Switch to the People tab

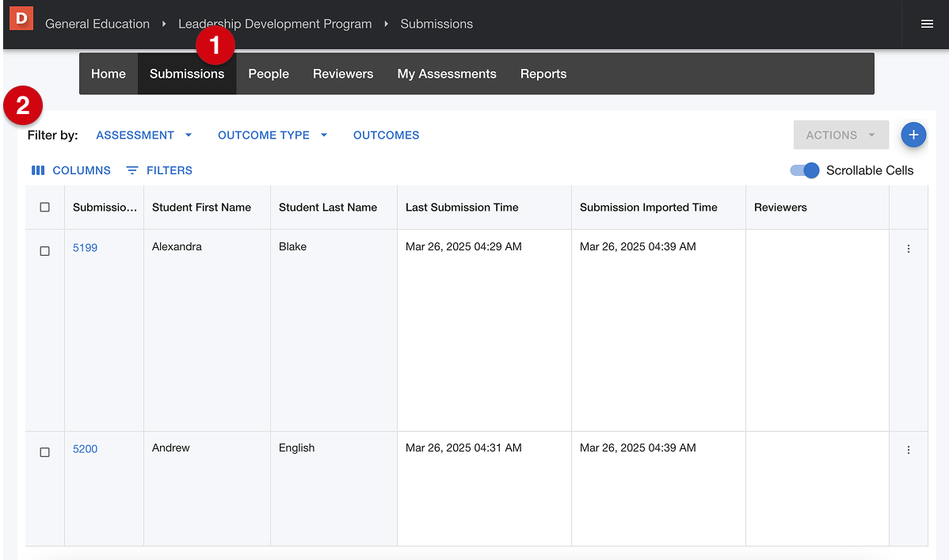pyautogui.click(x=269, y=74)
